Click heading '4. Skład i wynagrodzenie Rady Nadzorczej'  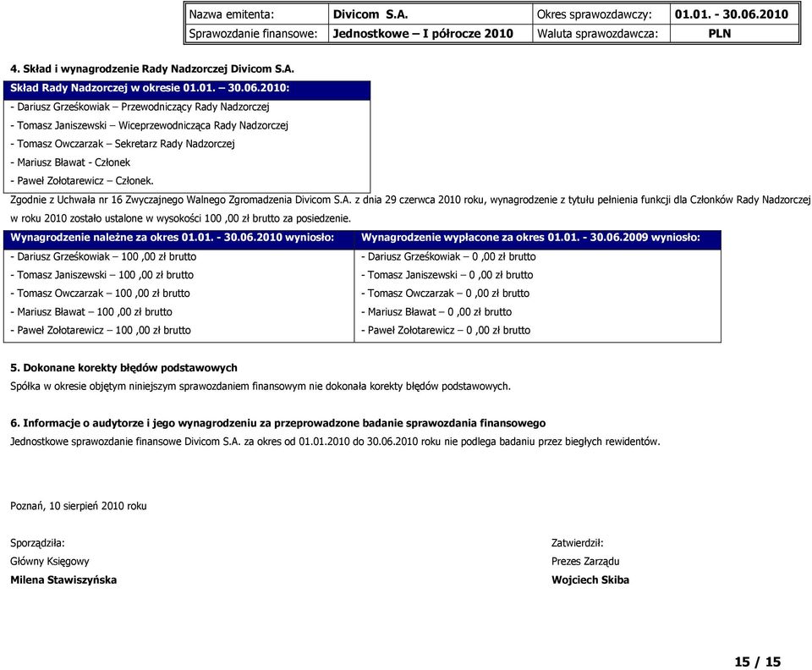[x=152, y=69]
